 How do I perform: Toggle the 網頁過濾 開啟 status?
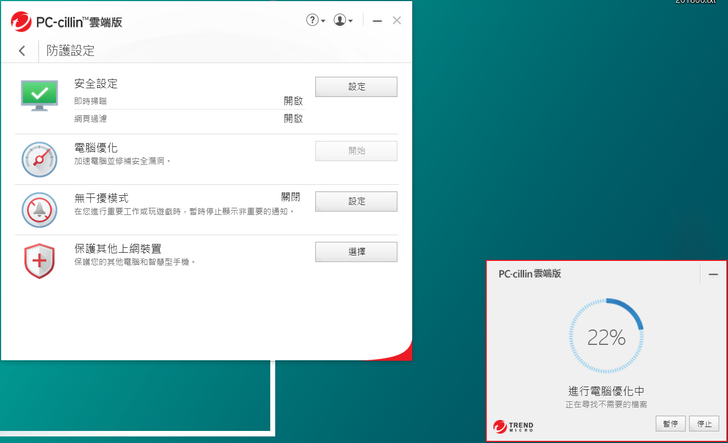click(x=293, y=118)
